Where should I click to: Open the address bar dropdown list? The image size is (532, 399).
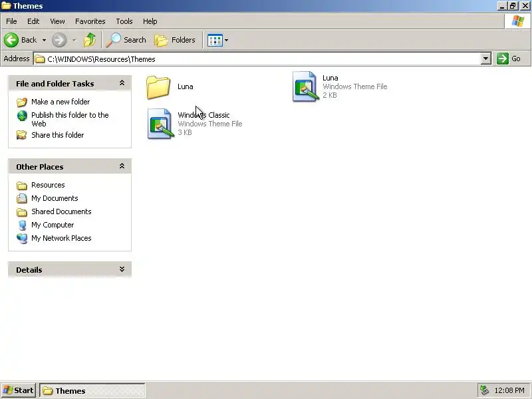(x=485, y=59)
